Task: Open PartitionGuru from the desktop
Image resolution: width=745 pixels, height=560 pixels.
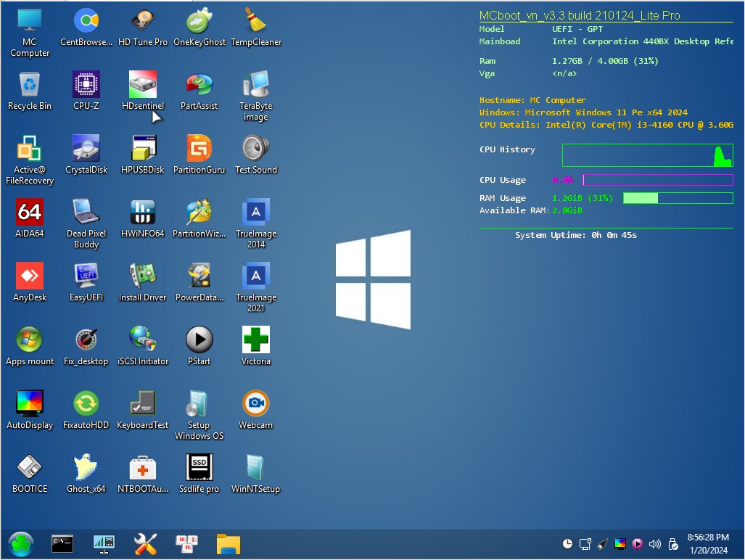Action: [199, 149]
